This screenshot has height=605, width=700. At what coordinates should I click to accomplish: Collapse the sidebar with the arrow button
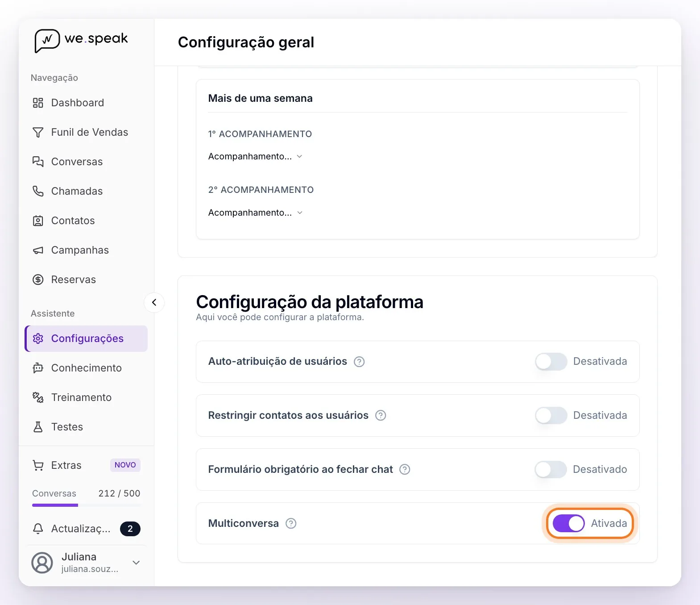click(154, 302)
